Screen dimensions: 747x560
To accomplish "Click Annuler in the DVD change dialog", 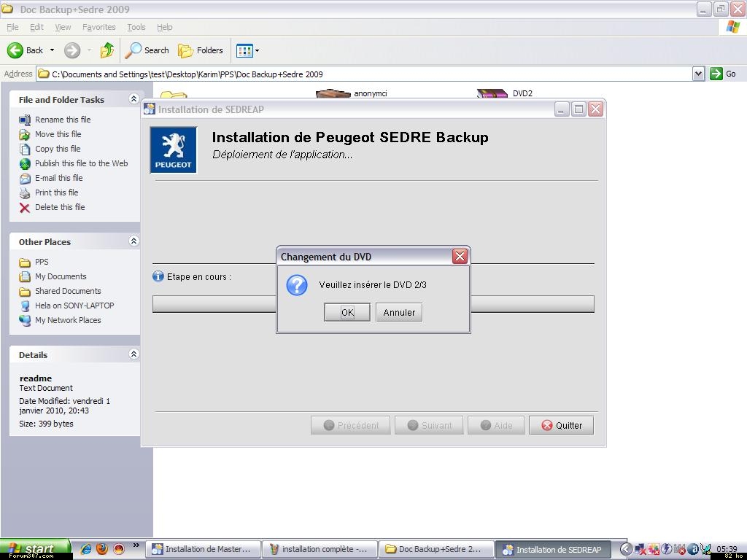I will [399, 312].
